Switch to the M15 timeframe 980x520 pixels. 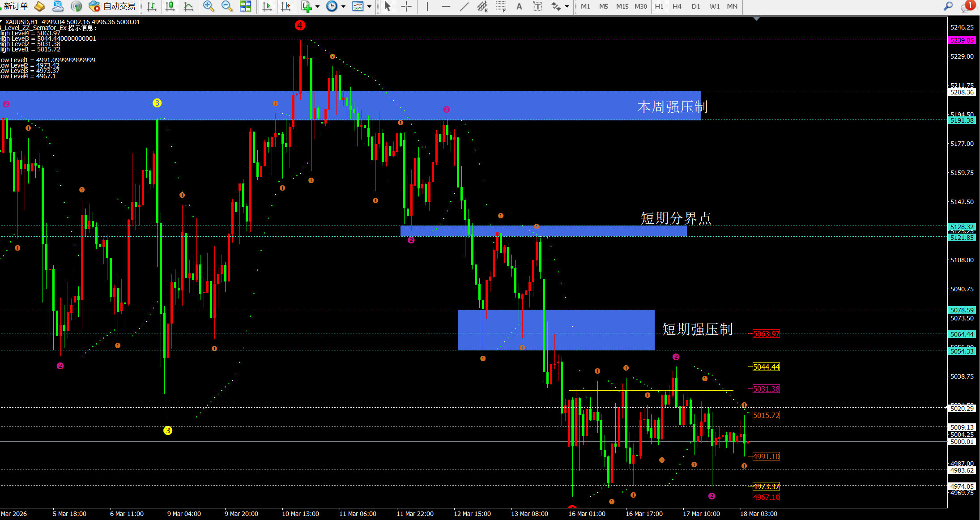[622, 6]
